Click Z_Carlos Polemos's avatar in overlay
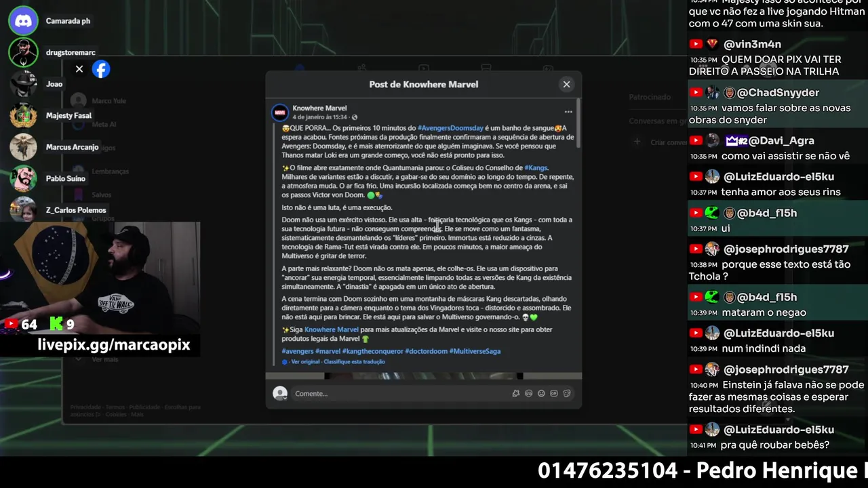Viewport: 868px width, 488px height. coord(23,209)
